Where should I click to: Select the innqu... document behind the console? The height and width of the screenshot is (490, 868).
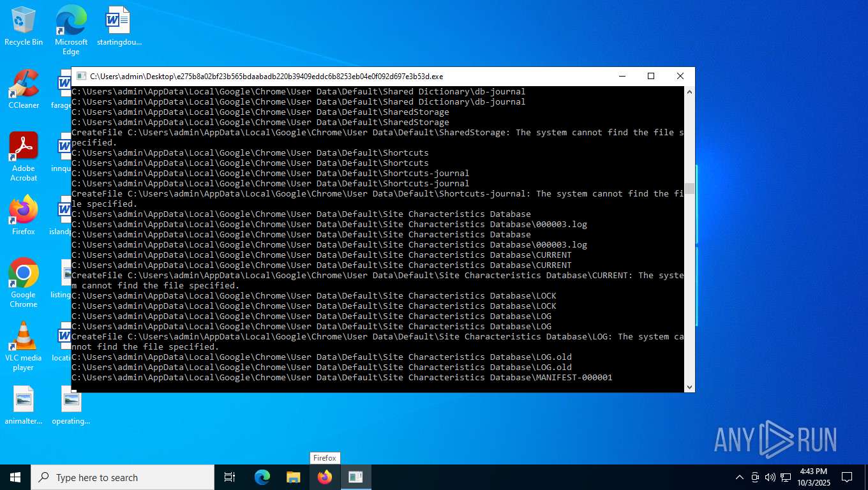(63, 152)
